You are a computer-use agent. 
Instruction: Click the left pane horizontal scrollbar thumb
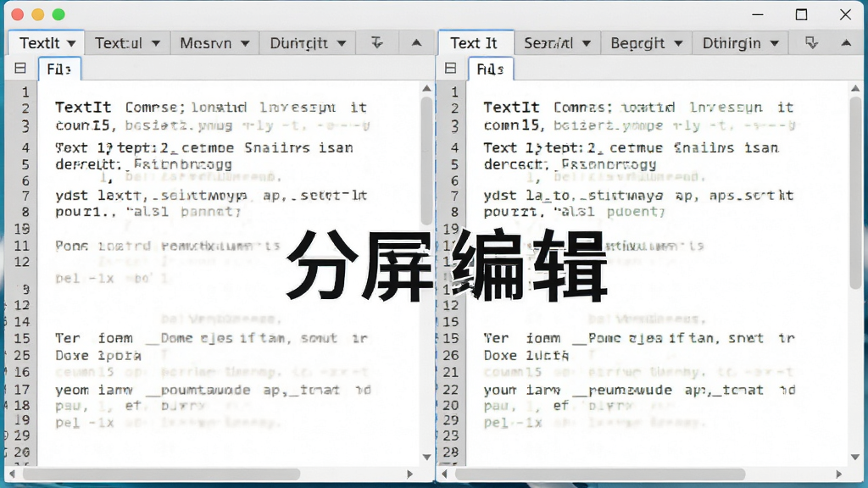pos(162,474)
